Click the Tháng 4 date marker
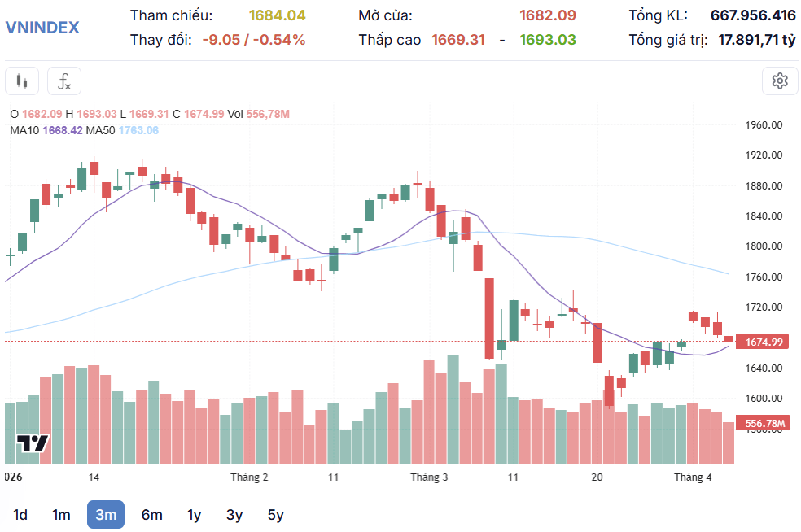Screen dimensions: 801x532 (693, 477)
